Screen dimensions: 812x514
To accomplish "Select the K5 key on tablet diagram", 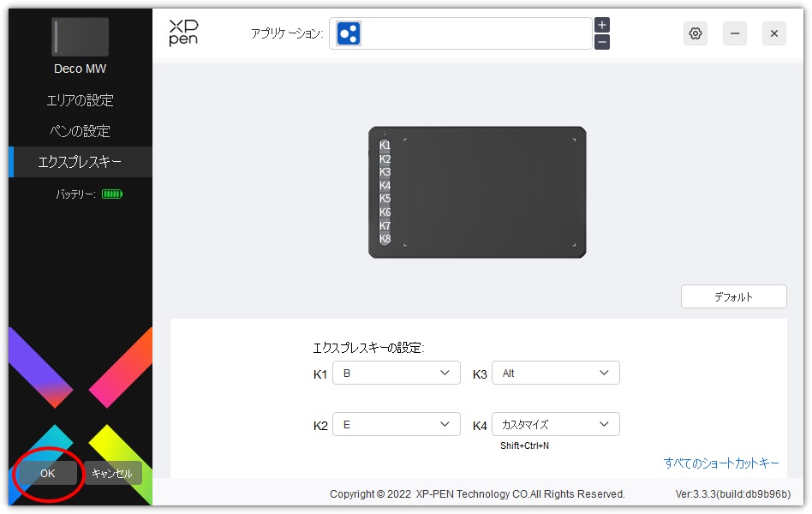I will coord(385,199).
